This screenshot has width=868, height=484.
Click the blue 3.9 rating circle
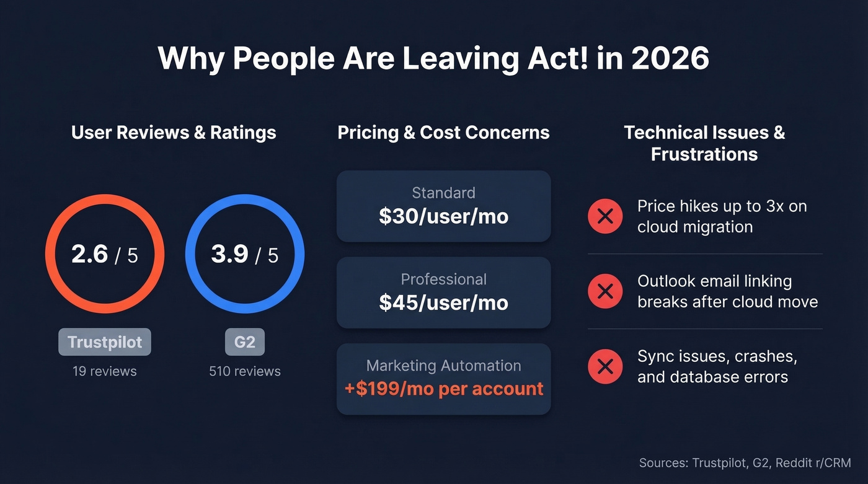[x=245, y=254]
